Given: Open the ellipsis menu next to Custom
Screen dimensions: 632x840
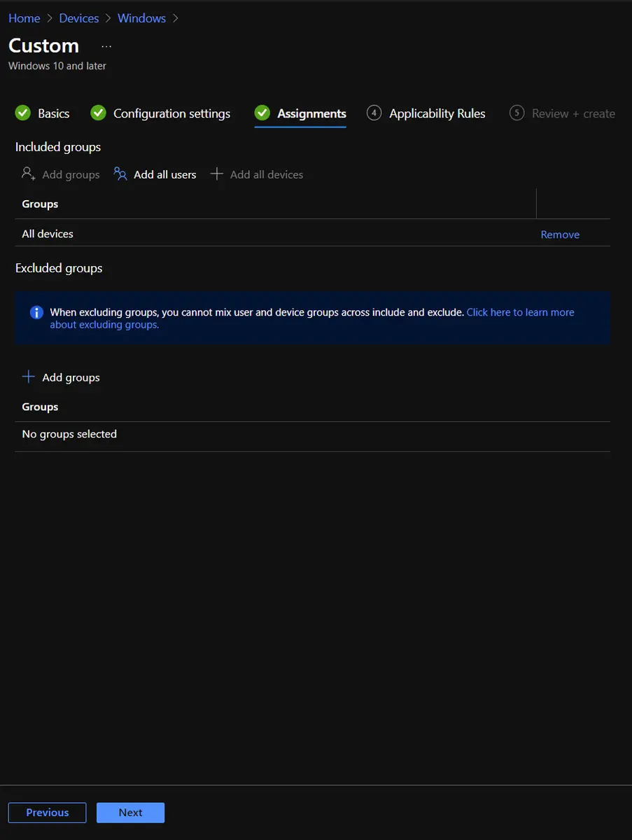Looking at the screenshot, I should pos(106,46).
